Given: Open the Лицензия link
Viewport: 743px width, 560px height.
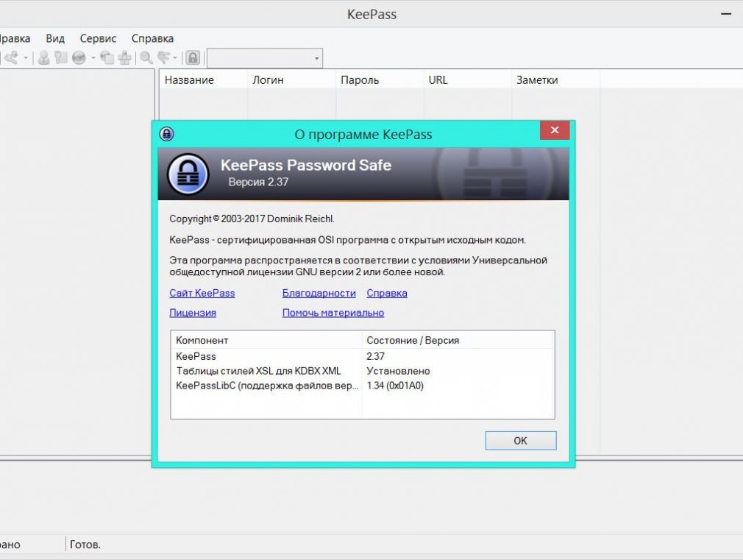Looking at the screenshot, I should [193, 313].
